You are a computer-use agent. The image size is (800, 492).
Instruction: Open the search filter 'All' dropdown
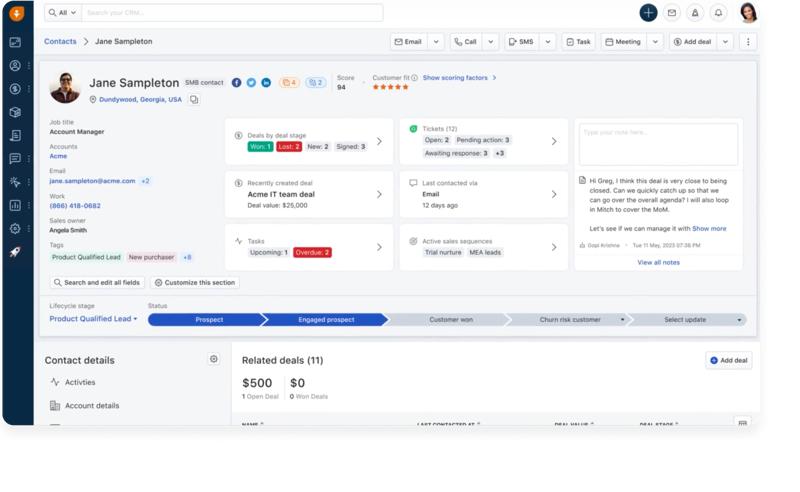(62, 13)
